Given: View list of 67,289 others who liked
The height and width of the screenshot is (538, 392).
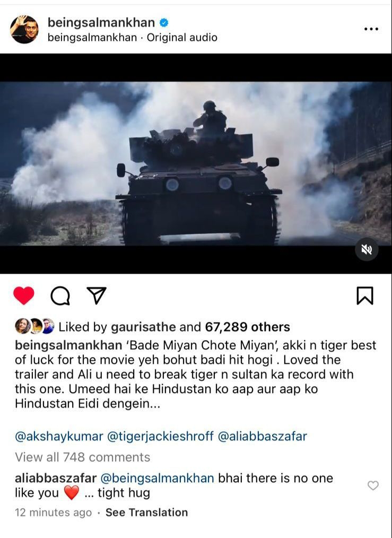Looking at the screenshot, I should 247,327.
